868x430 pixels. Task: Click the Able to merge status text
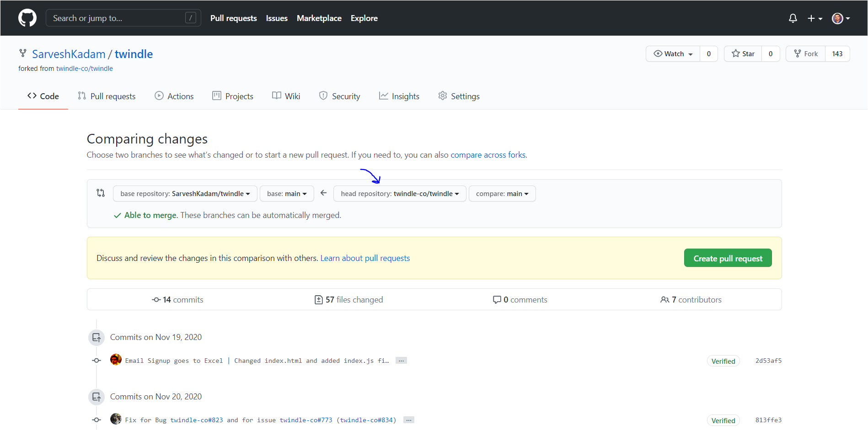pyautogui.click(x=151, y=215)
